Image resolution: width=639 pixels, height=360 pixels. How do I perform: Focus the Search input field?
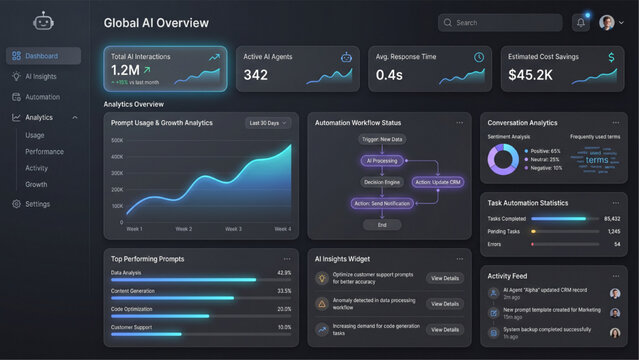(500, 23)
